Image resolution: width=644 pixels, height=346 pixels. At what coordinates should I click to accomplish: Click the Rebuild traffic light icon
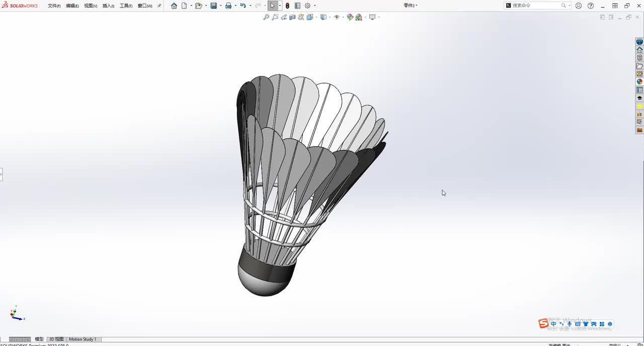(287, 6)
